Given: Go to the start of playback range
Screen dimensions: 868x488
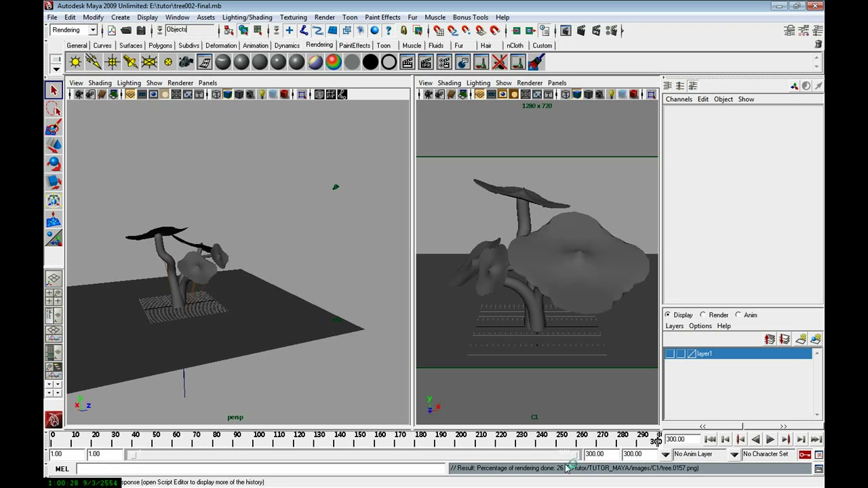Looking at the screenshot, I should (x=710, y=439).
